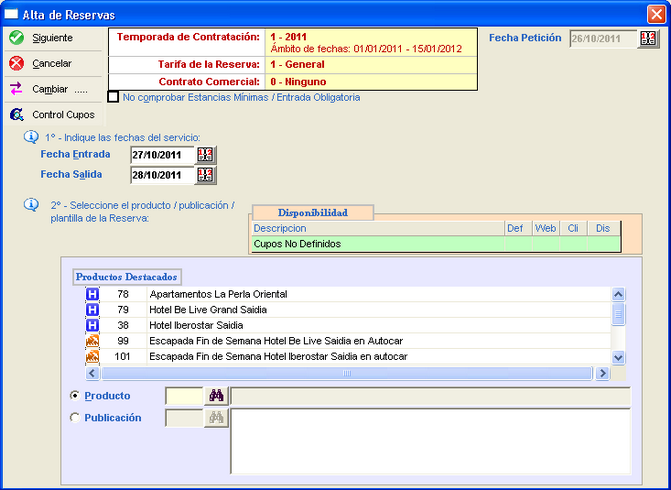Open the Disponibilidad tab
Viewport: 671px width, 490px height.
coord(313,213)
